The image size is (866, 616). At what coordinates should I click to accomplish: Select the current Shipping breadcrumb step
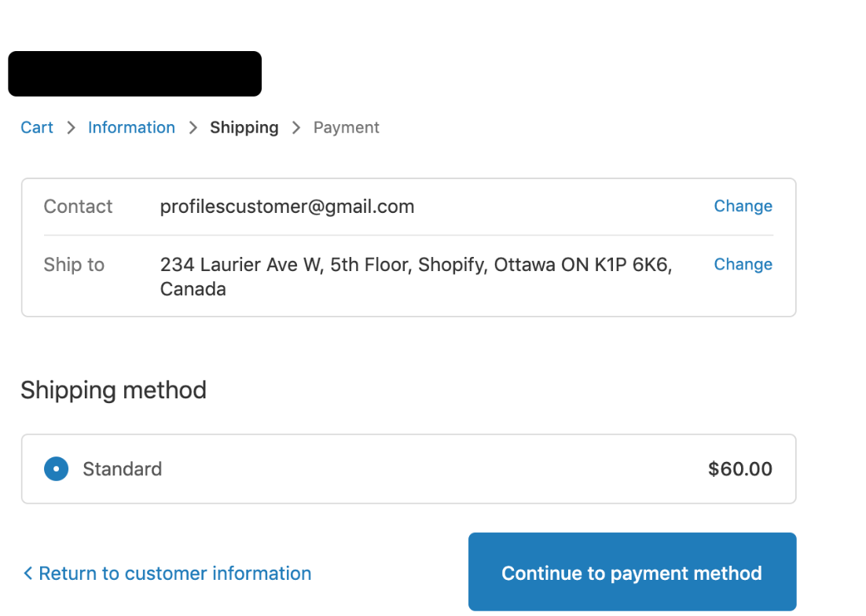tap(244, 127)
